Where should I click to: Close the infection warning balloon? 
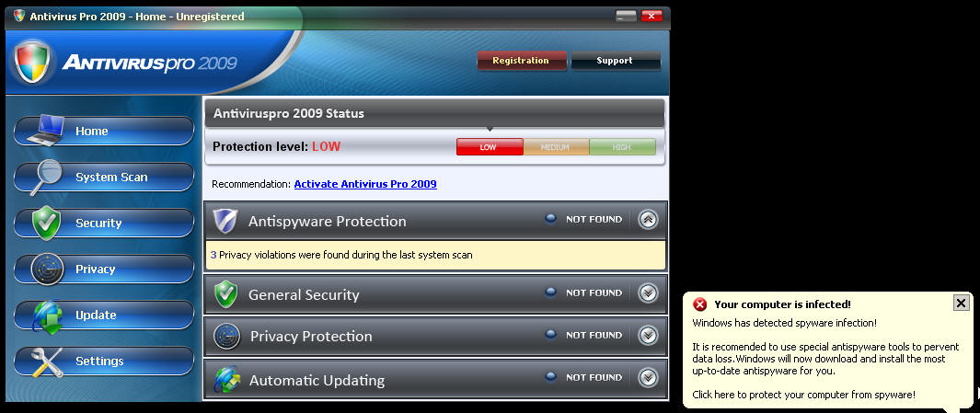point(961,303)
